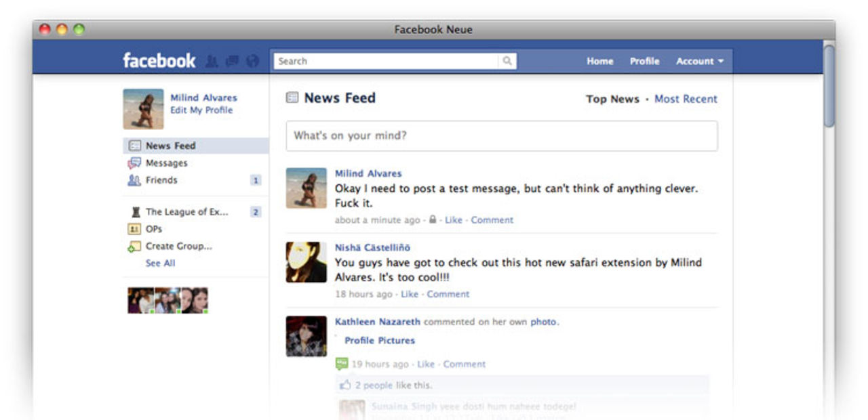Click the Create Group plus icon
868x420 pixels.
pyautogui.click(x=134, y=246)
